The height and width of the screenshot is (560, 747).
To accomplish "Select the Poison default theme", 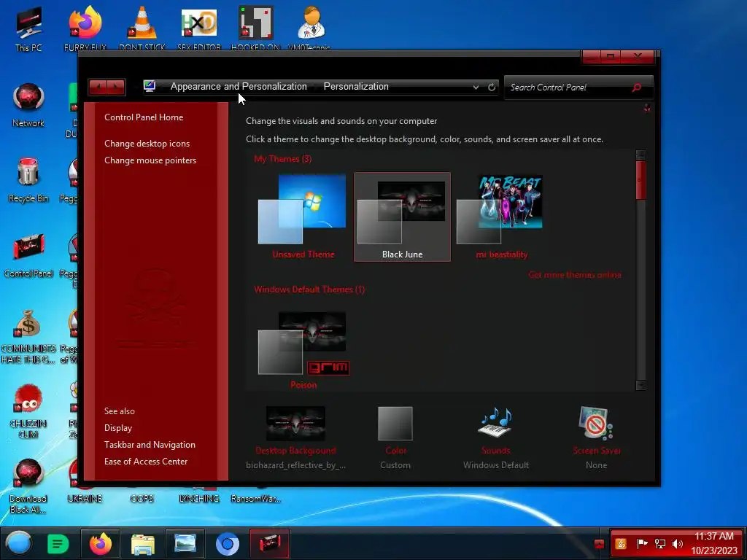I will [303, 350].
